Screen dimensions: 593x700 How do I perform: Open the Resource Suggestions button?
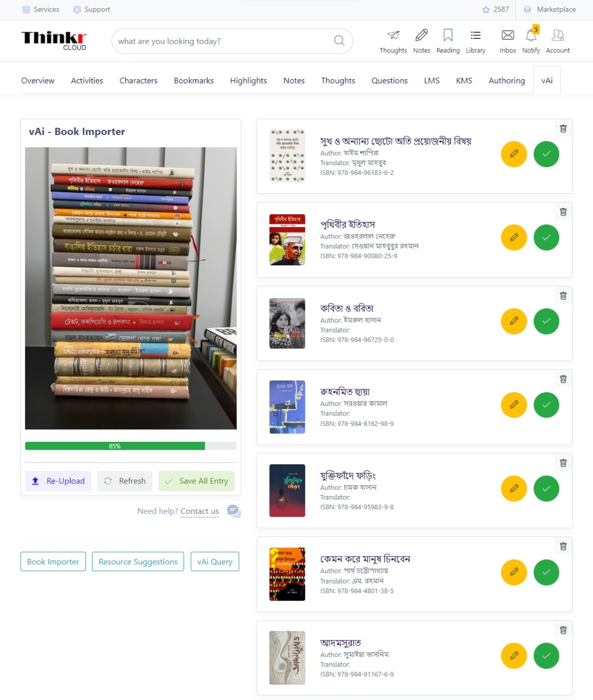(x=138, y=562)
